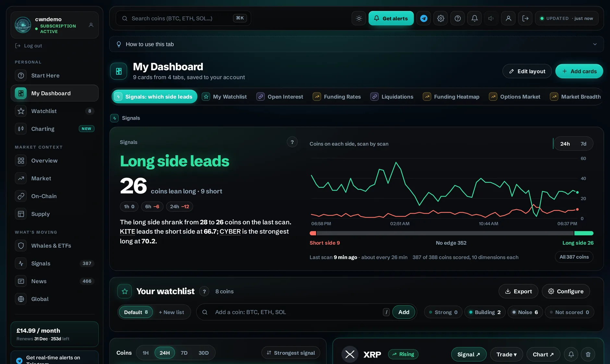Click red Short side bar segment
The image size is (610, 364).
313,233
